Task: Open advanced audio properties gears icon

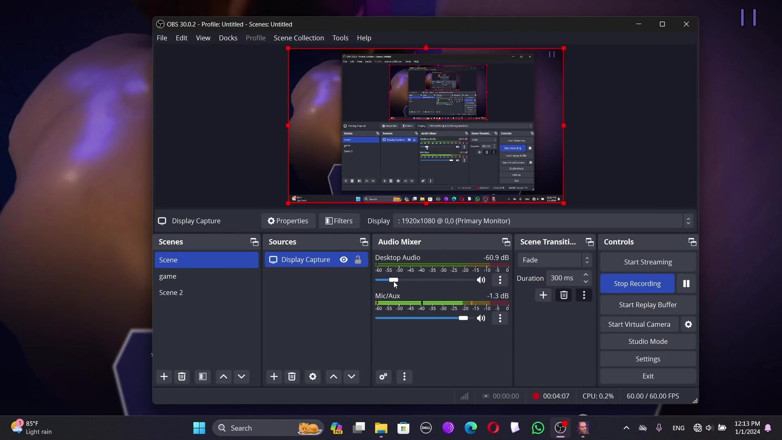Action: [383, 377]
